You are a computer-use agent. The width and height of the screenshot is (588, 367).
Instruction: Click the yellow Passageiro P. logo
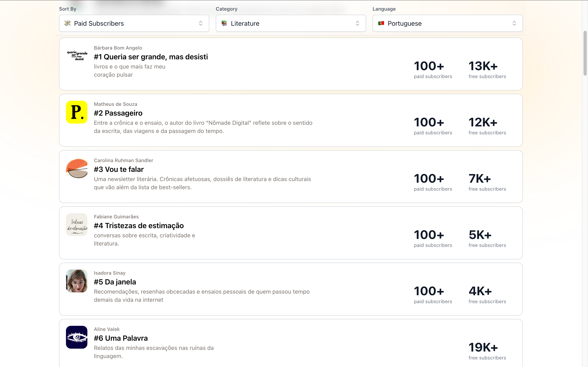coord(77,112)
